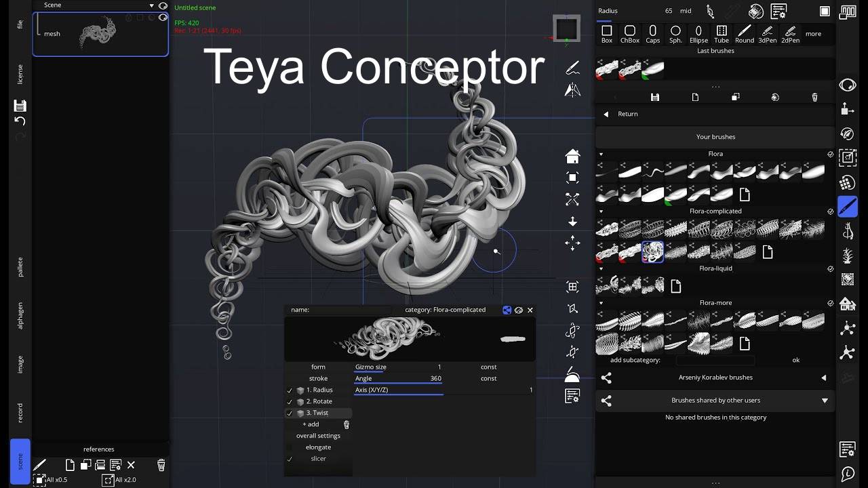Click the share icon in the brush editor header
The height and width of the screenshot is (488, 868).
coord(507,310)
